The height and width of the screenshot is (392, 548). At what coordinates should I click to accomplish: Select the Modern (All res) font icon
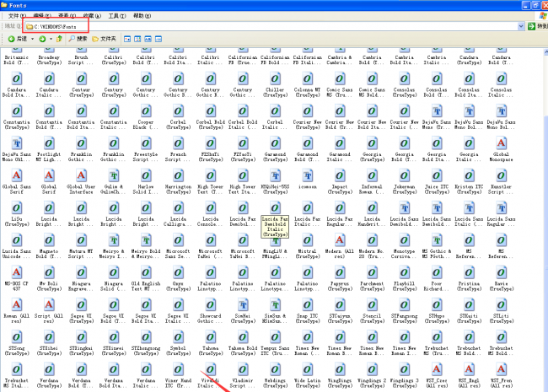pyautogui.click(x=340, y=240)
